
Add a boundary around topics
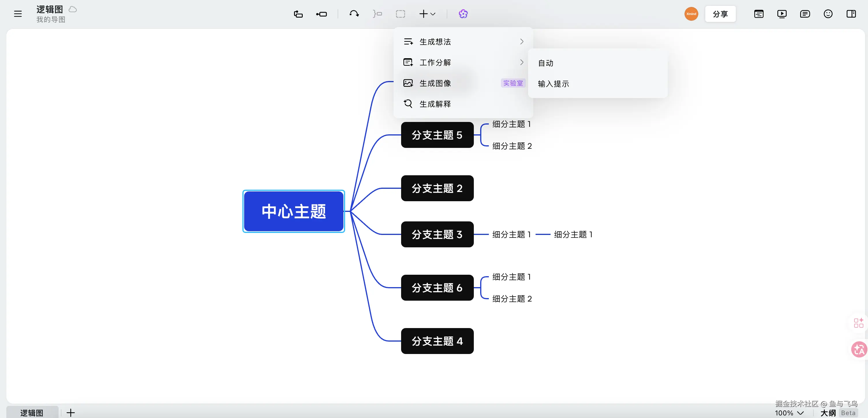[400, 14]
